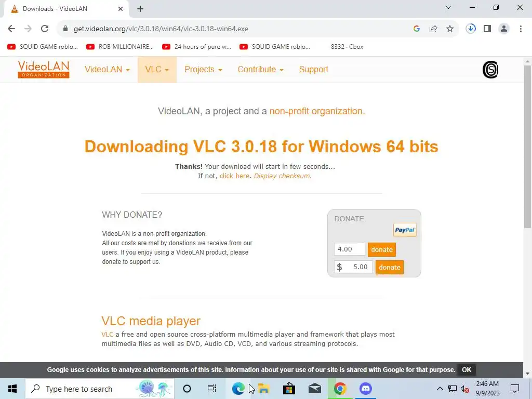
Task: Launch Microsoft Edge from taskbar
Action: 238,389
